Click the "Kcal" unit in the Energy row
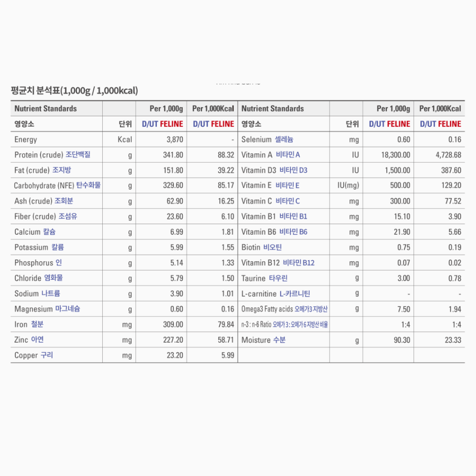This screenshot has width=476, height=476. pyautogui.click(x=125, y=139)
